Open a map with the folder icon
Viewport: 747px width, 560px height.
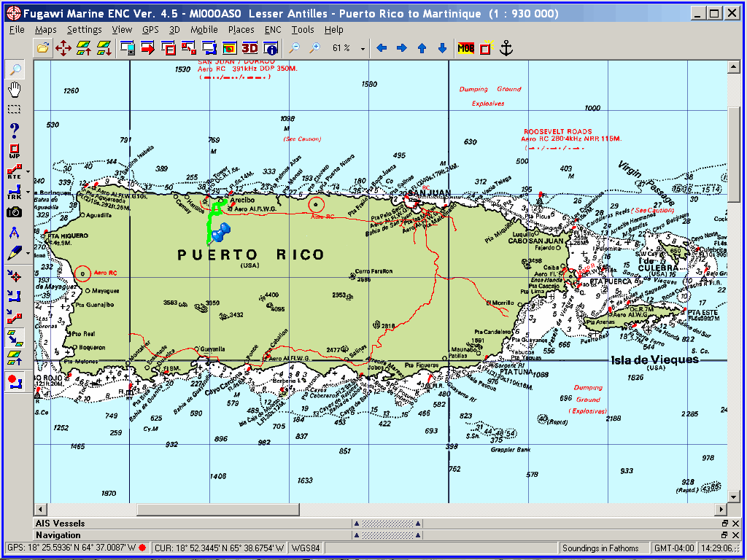(43, 47)
